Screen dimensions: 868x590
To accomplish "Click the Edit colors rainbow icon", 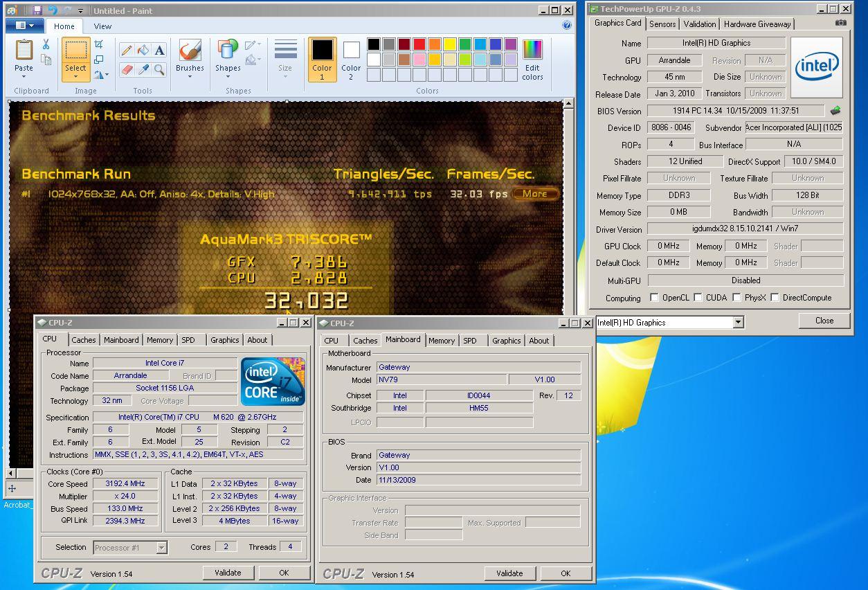I will [x=532, y=50].
